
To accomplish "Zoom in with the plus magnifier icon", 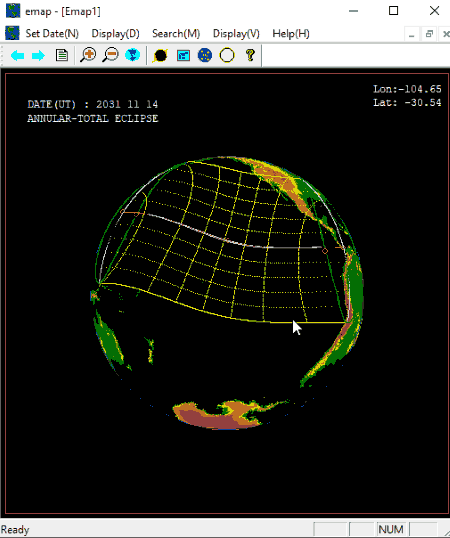I will point(88,55).
